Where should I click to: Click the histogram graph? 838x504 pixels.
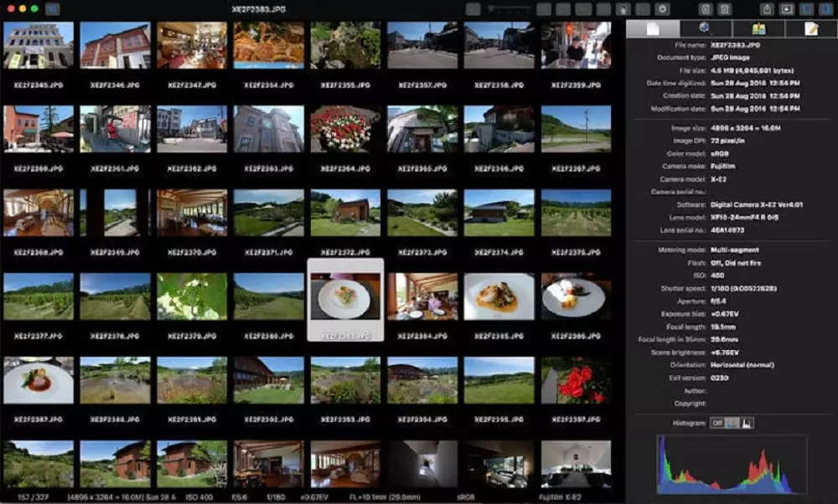pyautogui.click(x=732, y=464)
